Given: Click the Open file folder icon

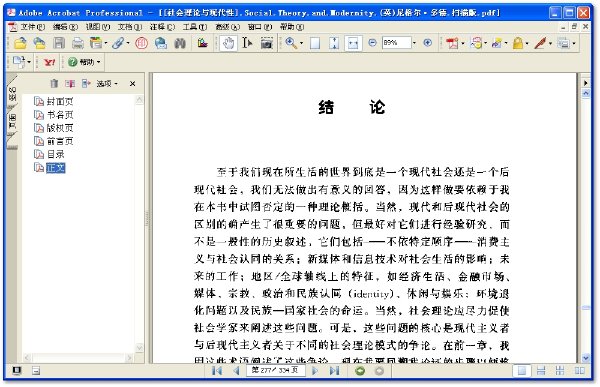Looking at the screenshot, I should point(20,43).
